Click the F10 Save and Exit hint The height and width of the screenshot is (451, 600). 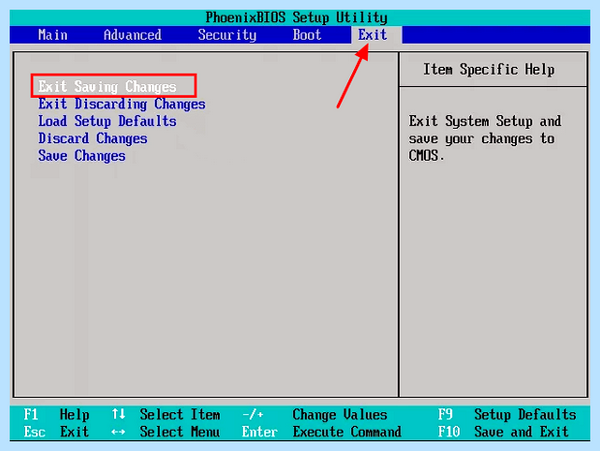pyautogui.click(x=503, y=432)
